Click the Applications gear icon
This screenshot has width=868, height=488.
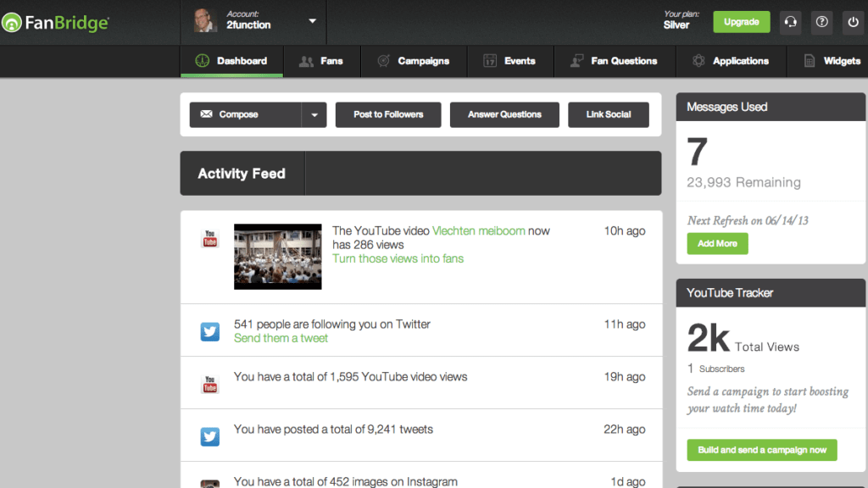(x=698, y=61)
